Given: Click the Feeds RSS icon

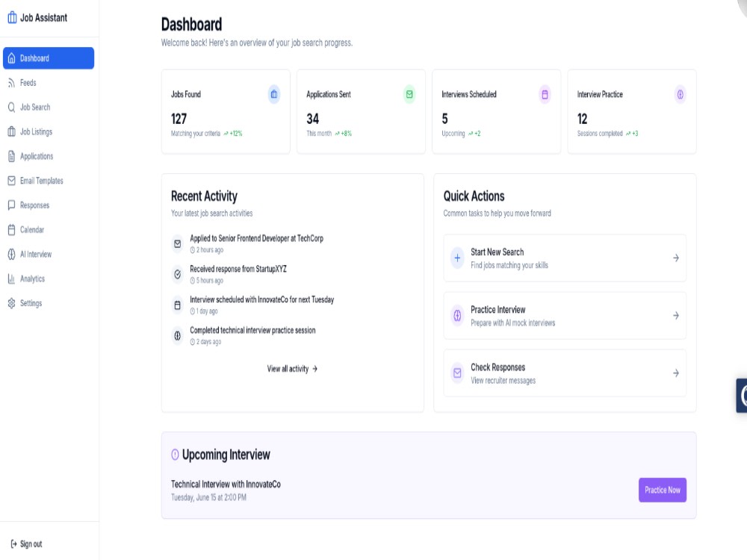Looking at the screenshot, I should [x=11, y=83].
